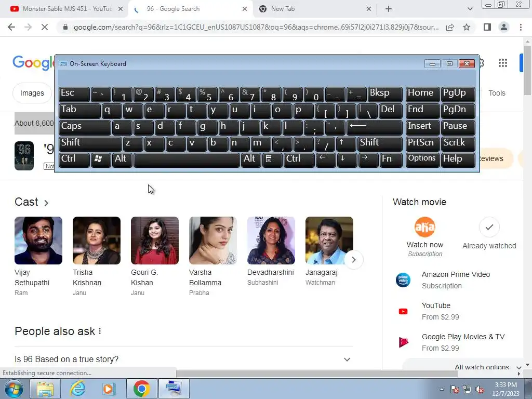Open Windows Media Player from taskbar
The image size is (532, 399).
point(109,389)
